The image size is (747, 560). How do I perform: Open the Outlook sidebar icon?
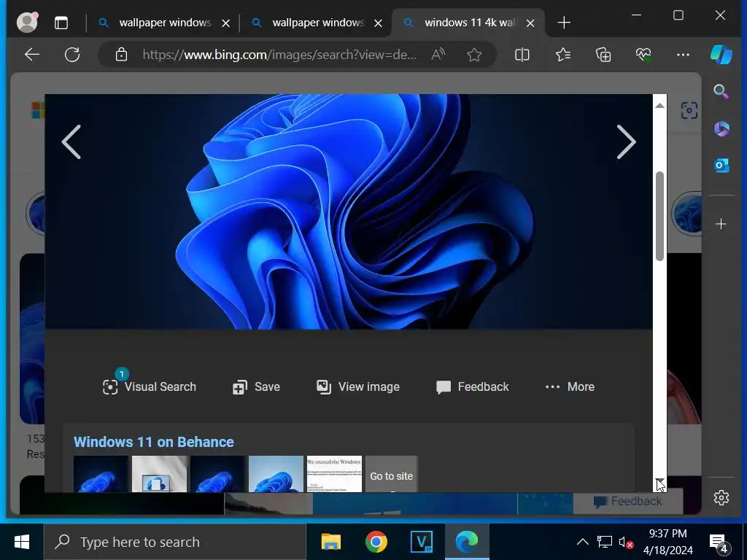point(721,166)
